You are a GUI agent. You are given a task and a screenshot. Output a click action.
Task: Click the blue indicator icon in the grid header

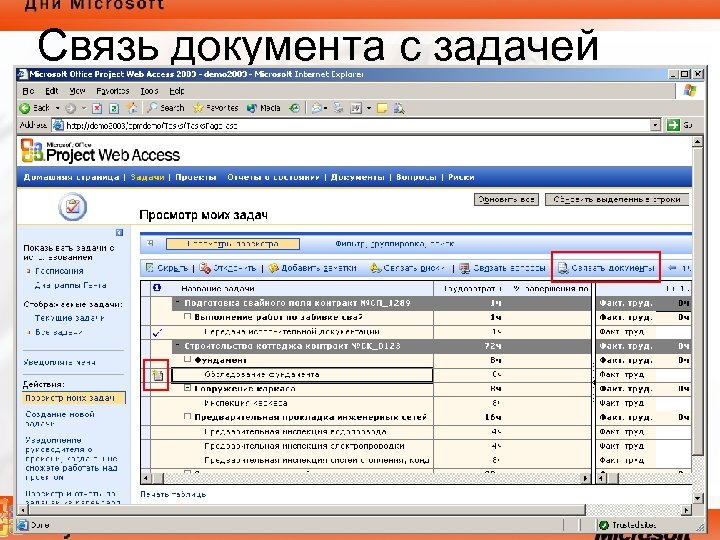[x=157, y=288]
